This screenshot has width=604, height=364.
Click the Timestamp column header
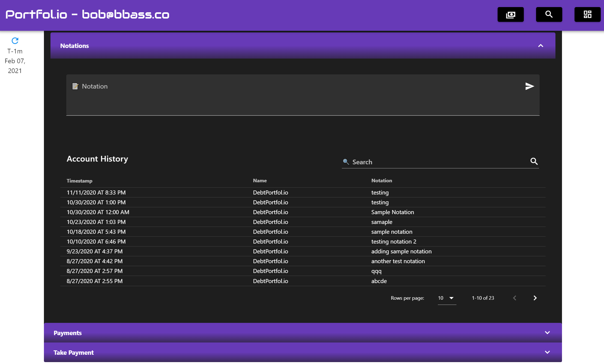pyautogui.click(x=79, y=181)
